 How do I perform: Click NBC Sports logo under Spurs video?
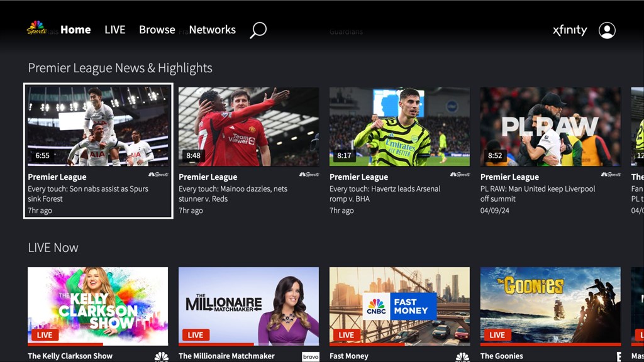coord(158,175)
